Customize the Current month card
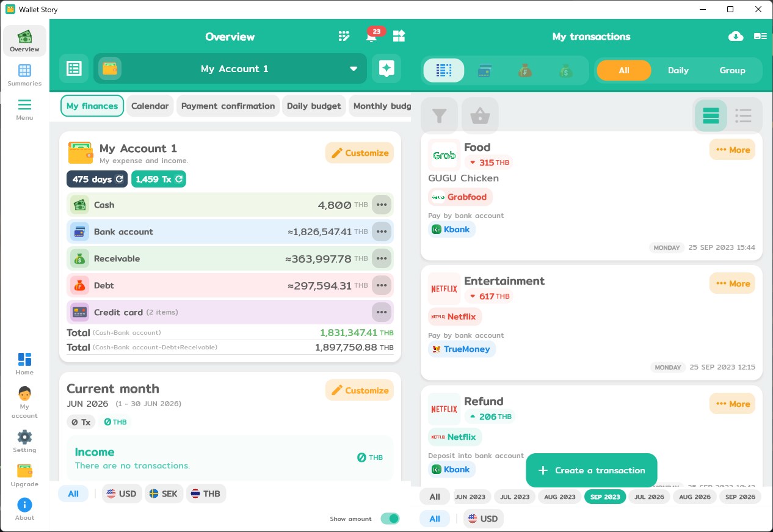This screenshot has width=773, height=532. coord(360,390)
